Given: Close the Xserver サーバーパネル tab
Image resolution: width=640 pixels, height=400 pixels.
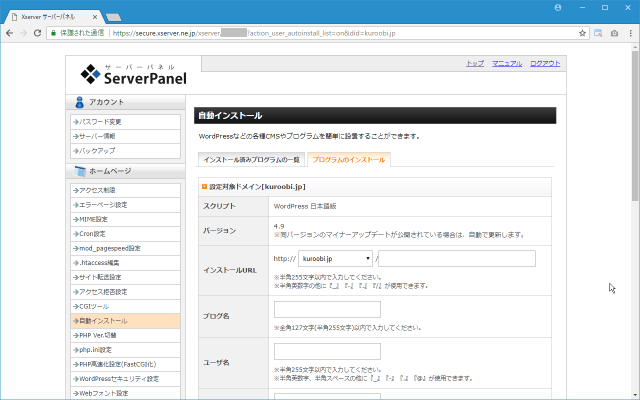Looking at the screenshot, I should pyautogui.click(x=92, y=17).
